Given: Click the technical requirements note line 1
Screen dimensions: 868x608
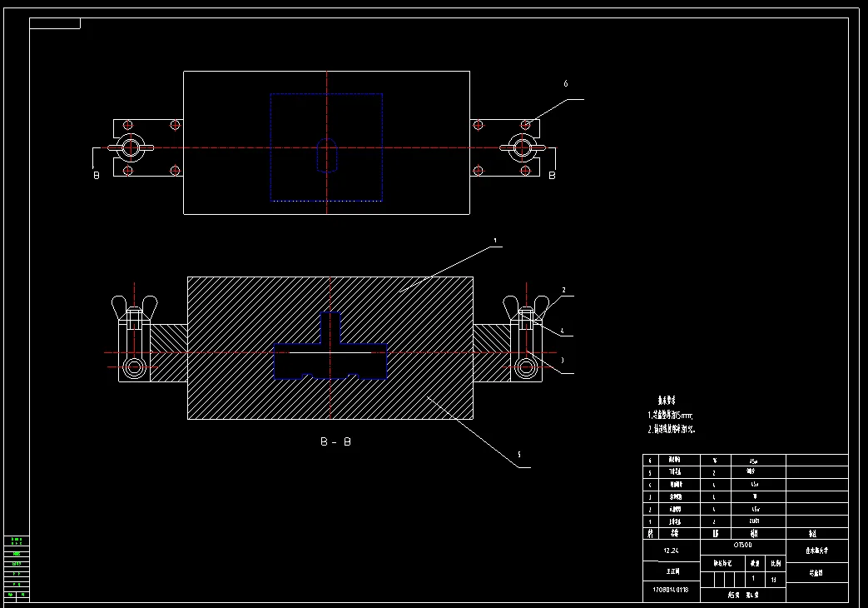Looking at the screenshot, I should [x=670, y=415].
